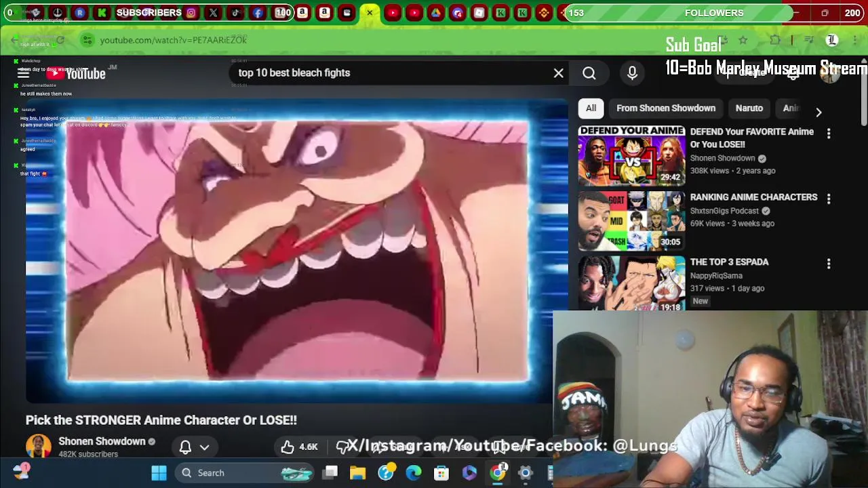The width and height of the screenshot is (868, 488).
Task: Select the 'Naruto' filter chip
Action: (x=749, y=108)
